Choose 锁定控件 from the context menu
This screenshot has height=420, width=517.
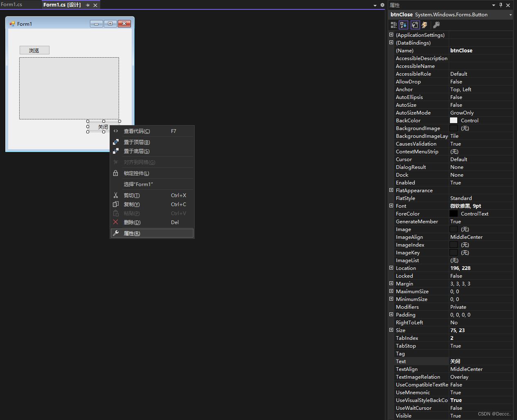(136, 174)
